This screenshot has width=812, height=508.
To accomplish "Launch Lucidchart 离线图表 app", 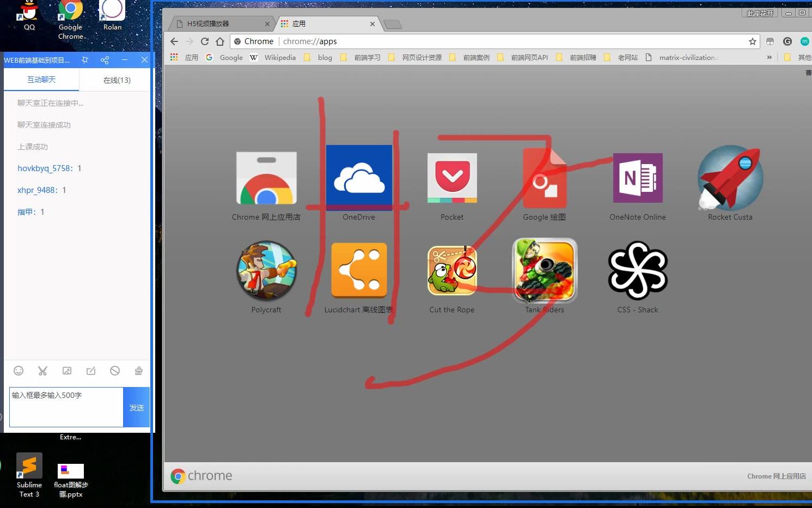I will (359, 270).
